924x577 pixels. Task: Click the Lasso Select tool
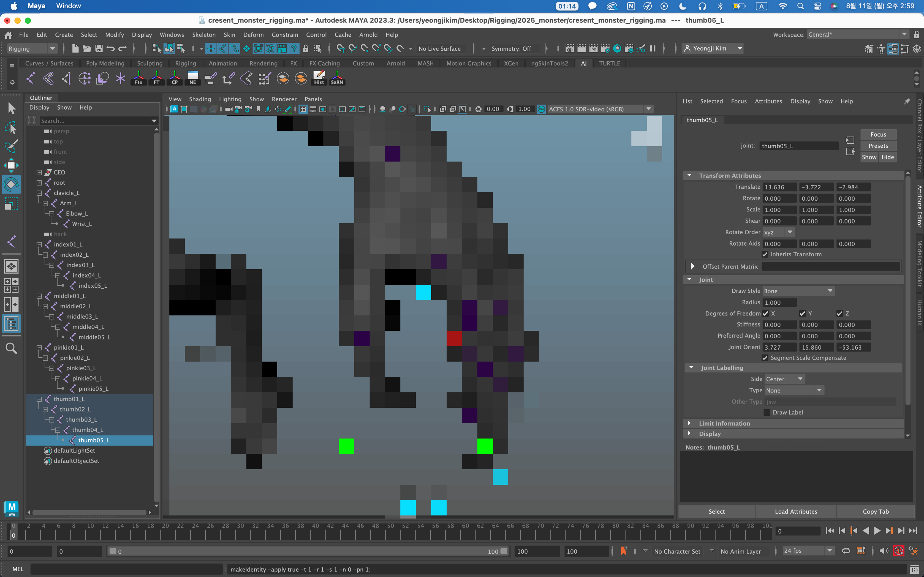click(x=11, y=127)
